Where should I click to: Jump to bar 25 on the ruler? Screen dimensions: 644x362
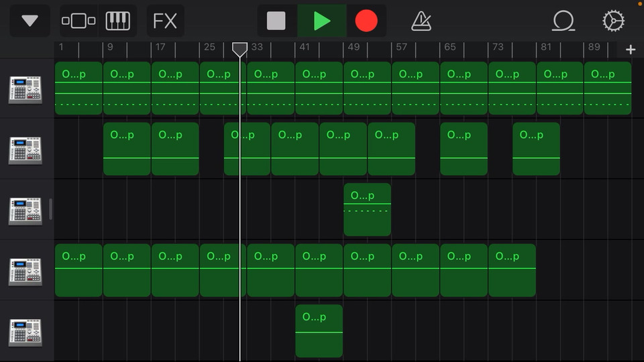point(209,47)
